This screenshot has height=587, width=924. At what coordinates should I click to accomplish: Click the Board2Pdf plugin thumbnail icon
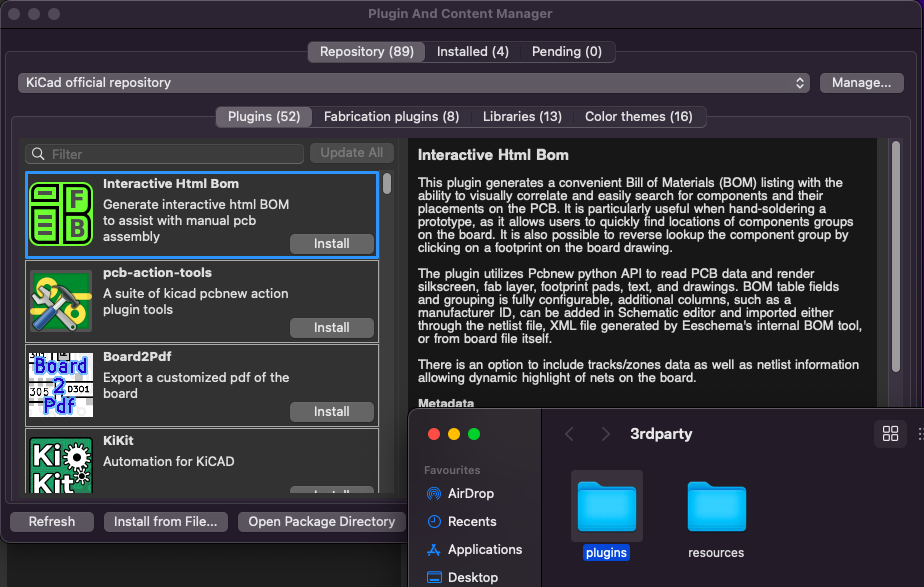click(x=61, y=385)
